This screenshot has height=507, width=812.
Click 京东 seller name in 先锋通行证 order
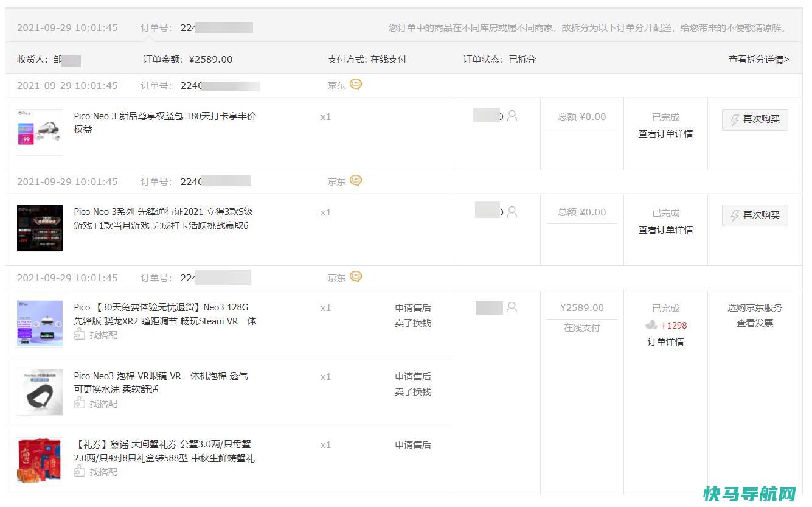click(336, 182)
